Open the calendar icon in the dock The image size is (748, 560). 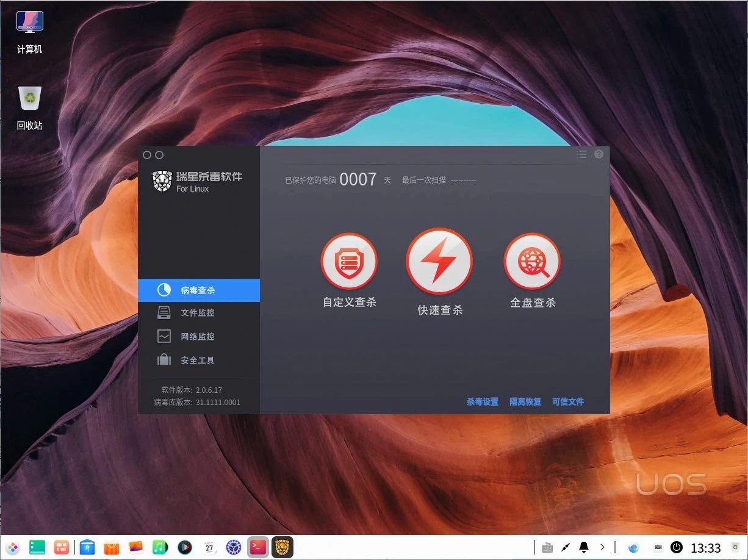pyautogui.click(x=209, y=547)
